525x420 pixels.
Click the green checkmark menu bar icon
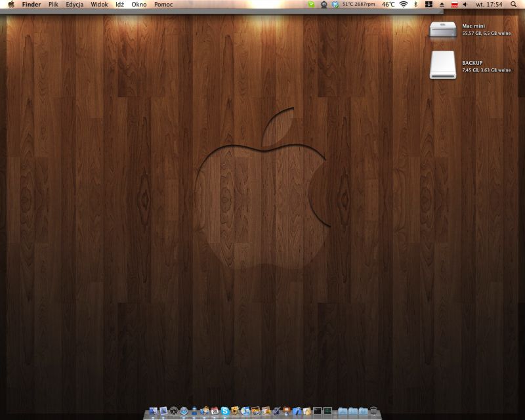(x=311, y=5)
